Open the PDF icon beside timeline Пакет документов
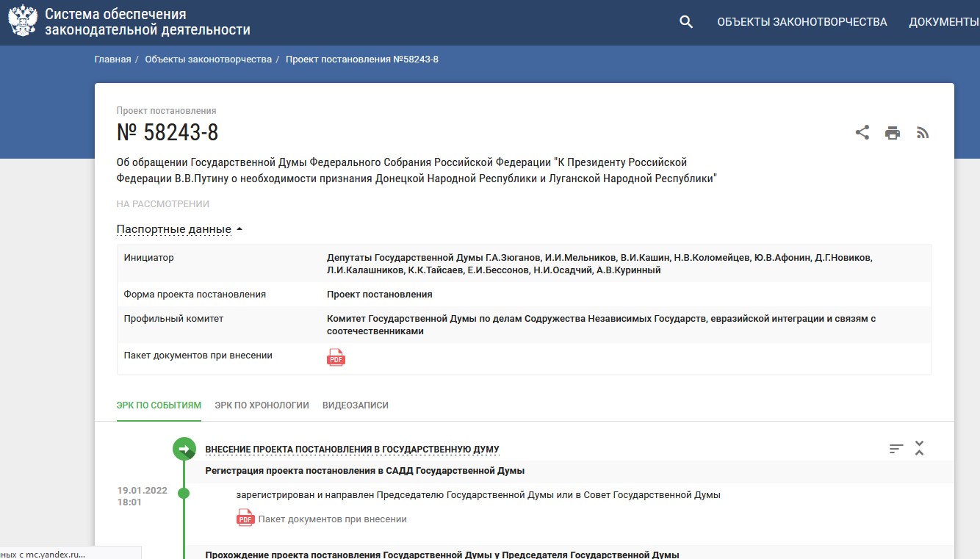The height and width of the screenshot is (559, 980). (x=245, y=519)
